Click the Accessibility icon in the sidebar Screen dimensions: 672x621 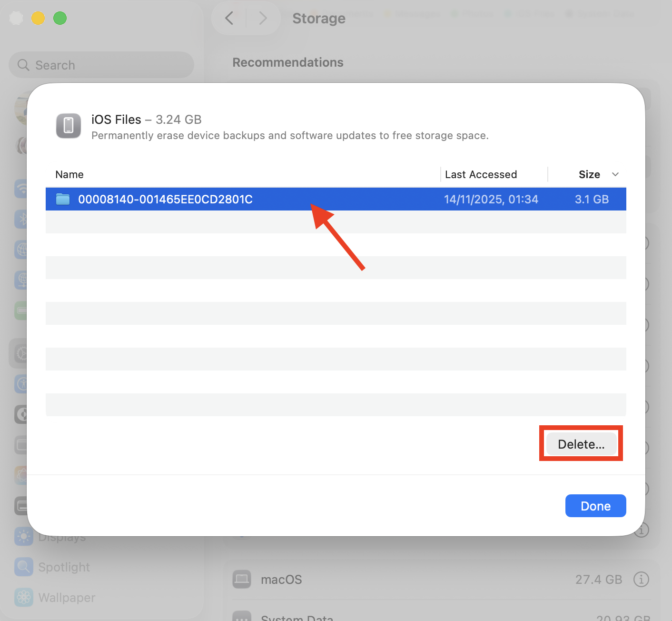22,384
